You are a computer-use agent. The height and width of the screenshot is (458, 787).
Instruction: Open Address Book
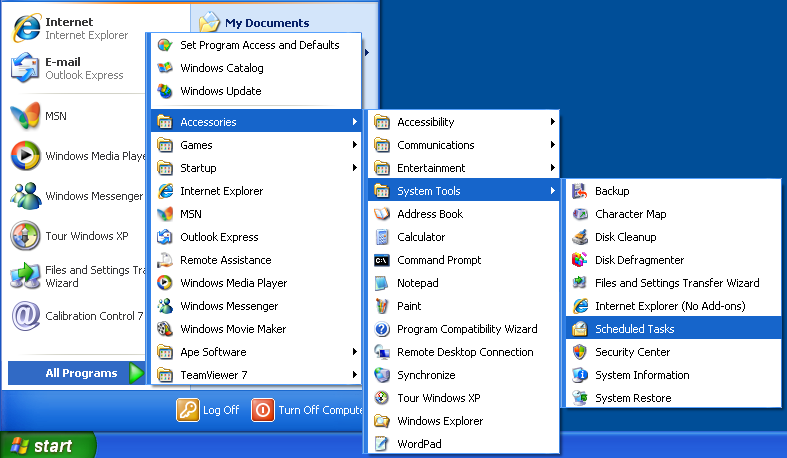coord(463,214)
